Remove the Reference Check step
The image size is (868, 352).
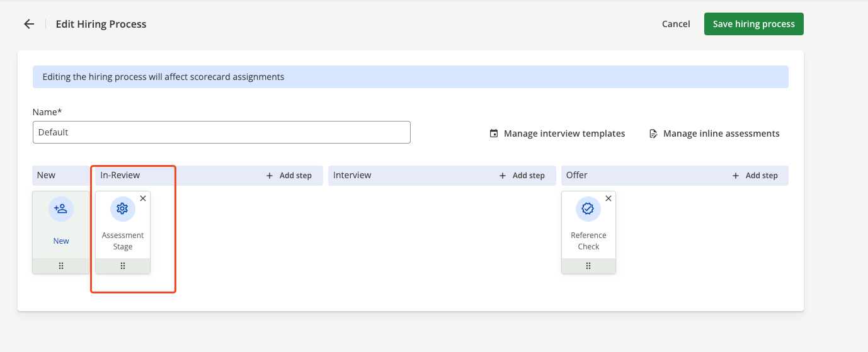pyautogui.click(x=608, y=198)
